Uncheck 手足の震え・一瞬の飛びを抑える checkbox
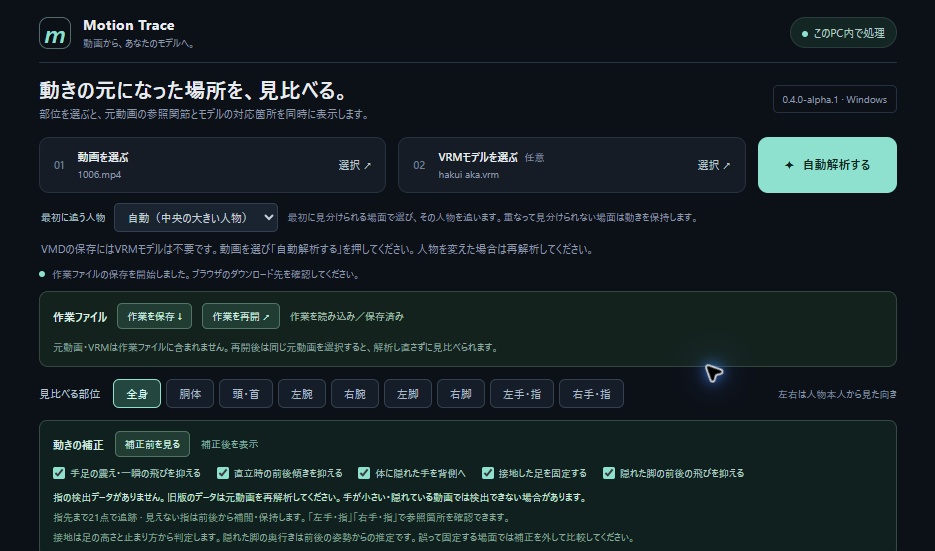The width and height of the screenshot is (935, 551). click(59, 473)
